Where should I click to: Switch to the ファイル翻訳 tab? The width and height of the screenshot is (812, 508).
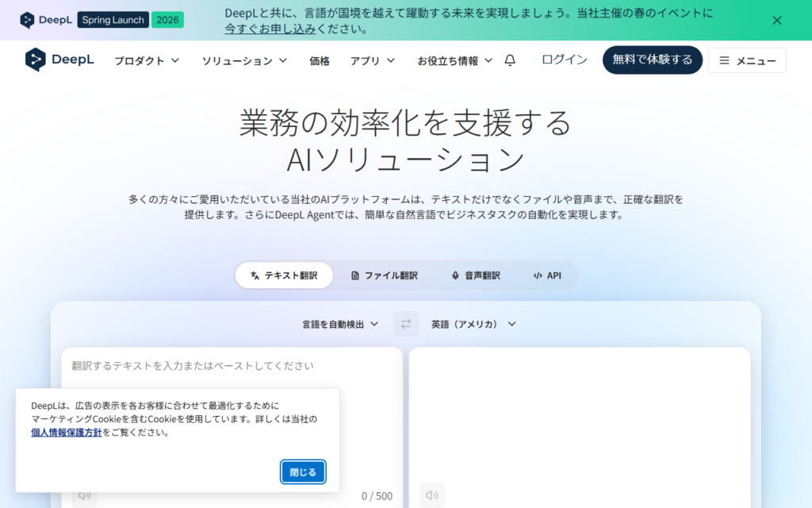click(x=385, y=275)
